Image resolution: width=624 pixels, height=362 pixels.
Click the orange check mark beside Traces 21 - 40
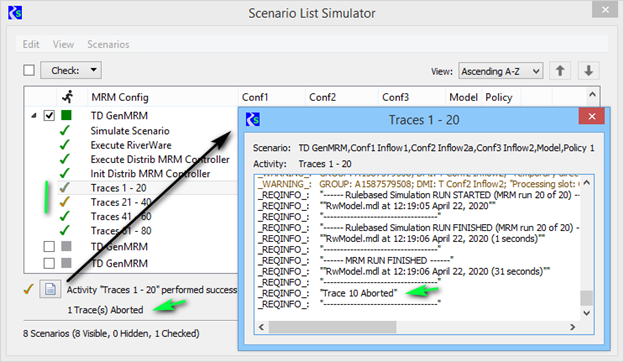point(64,202)
